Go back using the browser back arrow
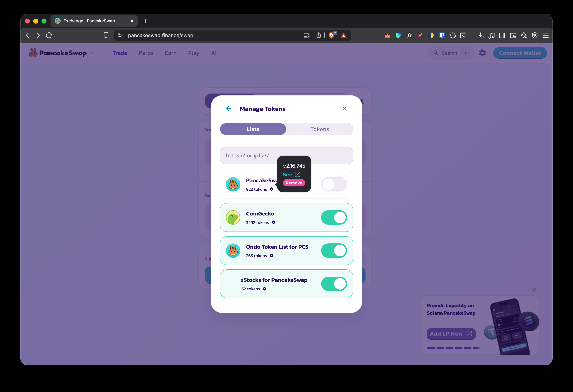This screenshot has width=573, height=392. pos(28,36)
